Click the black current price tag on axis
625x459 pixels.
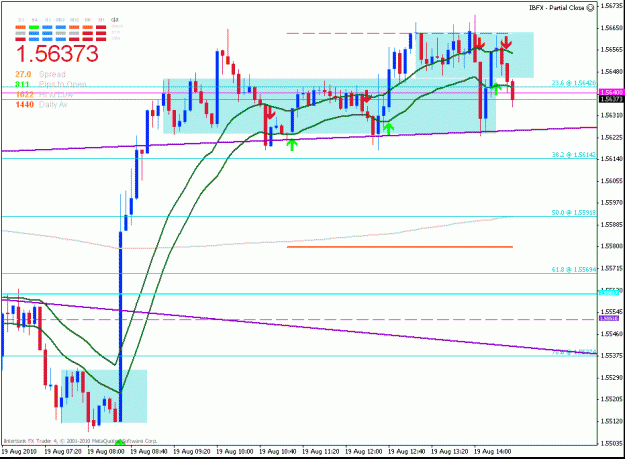611,99
